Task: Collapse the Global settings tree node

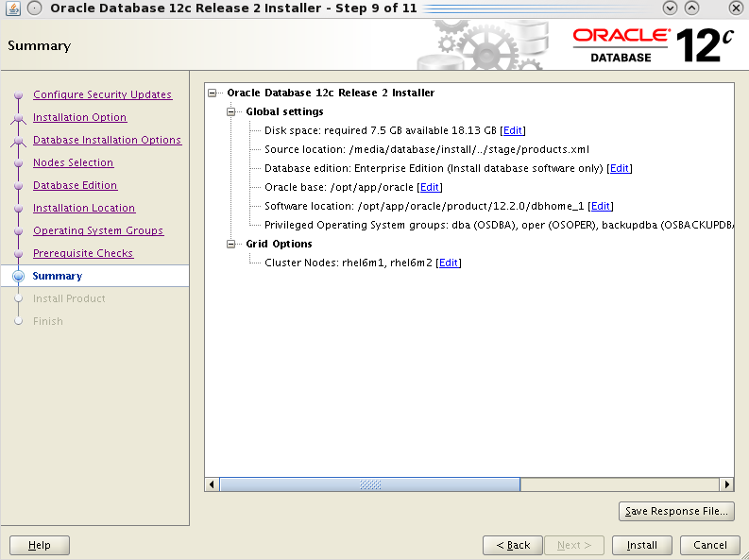Action: point(231,111)
